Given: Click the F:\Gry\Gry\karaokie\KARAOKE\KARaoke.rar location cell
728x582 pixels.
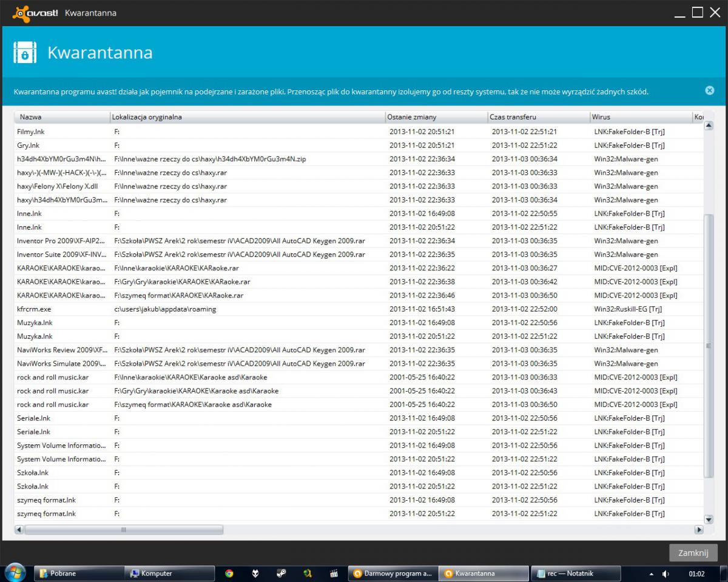Looking at the screenshot, I should click(x=182, y=282).
